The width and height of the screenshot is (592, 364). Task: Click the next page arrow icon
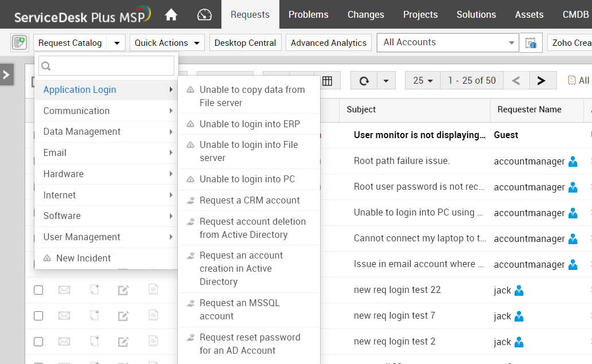tap(542, 81)
